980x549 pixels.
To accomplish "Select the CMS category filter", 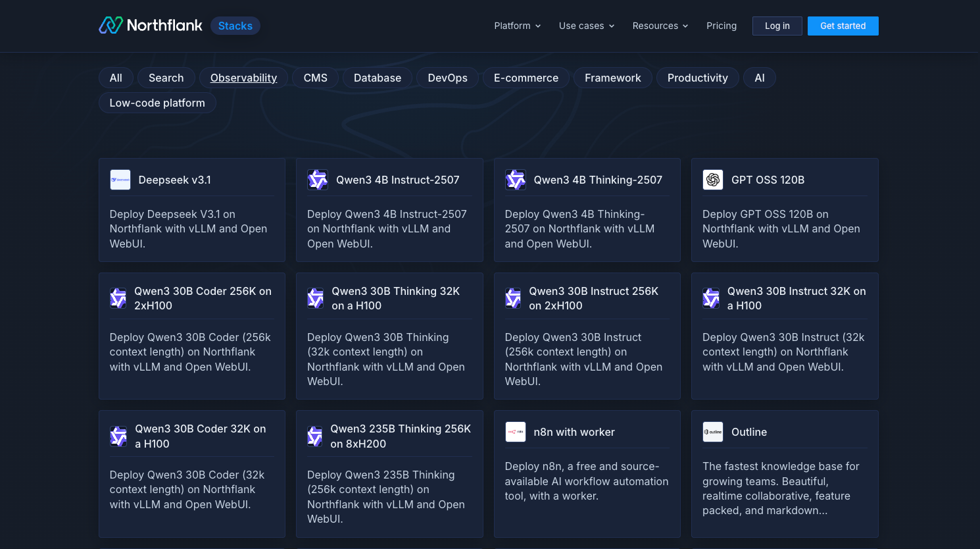I will click(316, 78).
